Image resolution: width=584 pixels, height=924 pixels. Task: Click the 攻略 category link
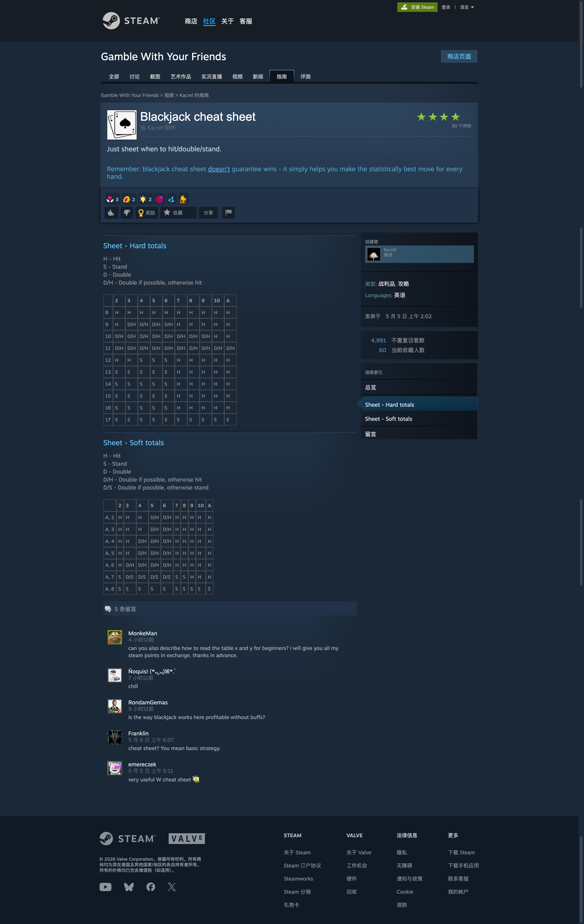click(403, 284)
